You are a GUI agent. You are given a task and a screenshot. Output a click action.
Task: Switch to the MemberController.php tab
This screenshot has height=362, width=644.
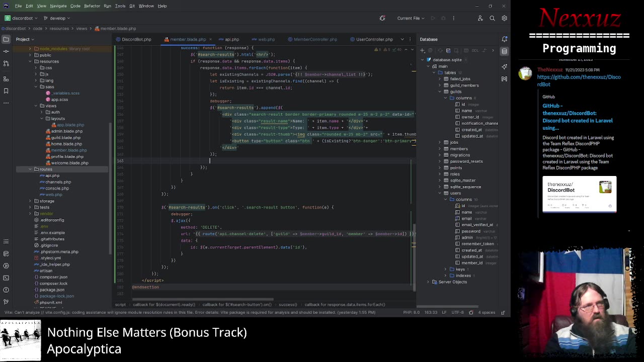click(312, 39)
